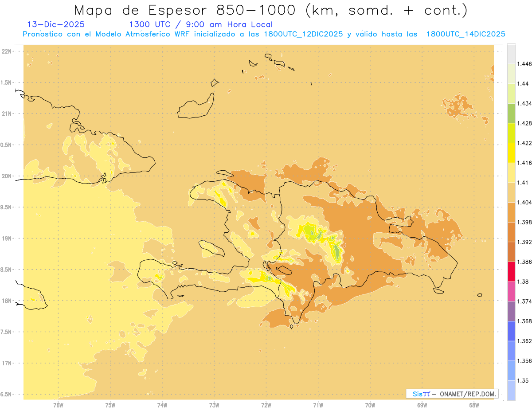532x411 pixels.
Task: Click the legend value 1.35
Action: [x=524, y=380]
